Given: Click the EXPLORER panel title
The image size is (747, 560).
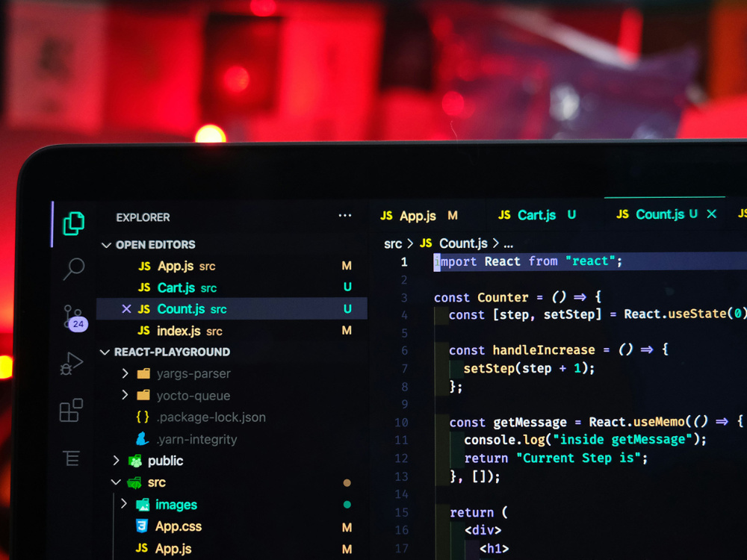Looking at the screenshot, I should pos(143,217).
